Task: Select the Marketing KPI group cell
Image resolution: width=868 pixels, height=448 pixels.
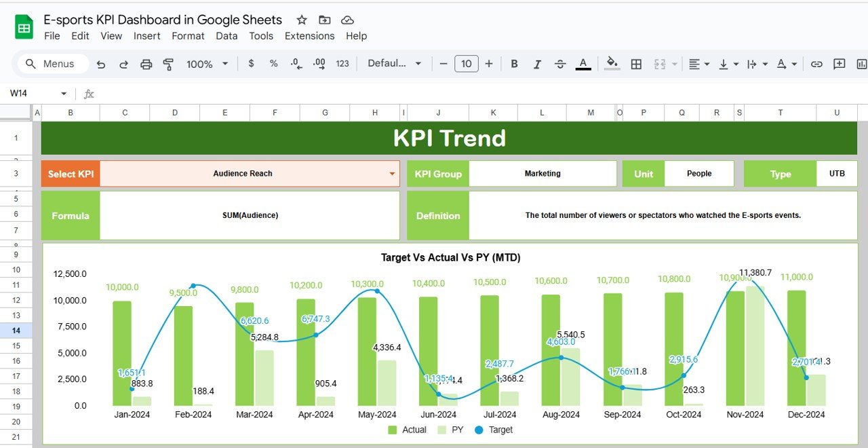Action: click(x=542, y=174)
